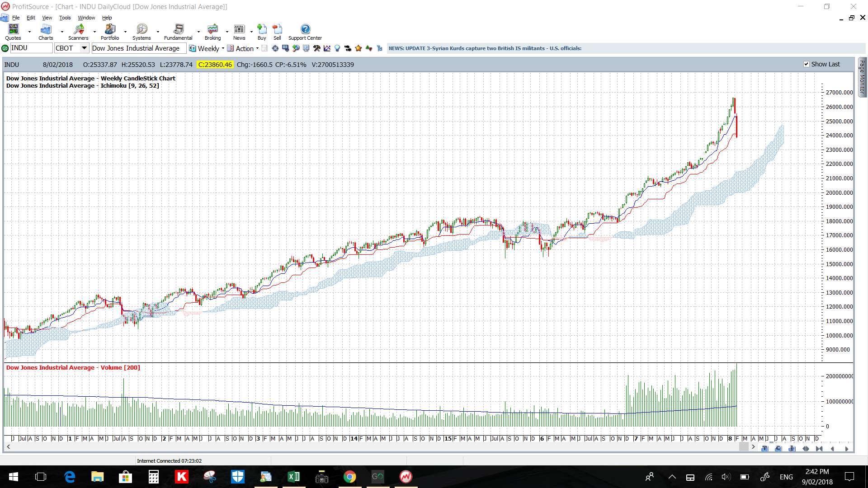
Task: Expand the Portfolio dropdown arrow
Action: 125,32
